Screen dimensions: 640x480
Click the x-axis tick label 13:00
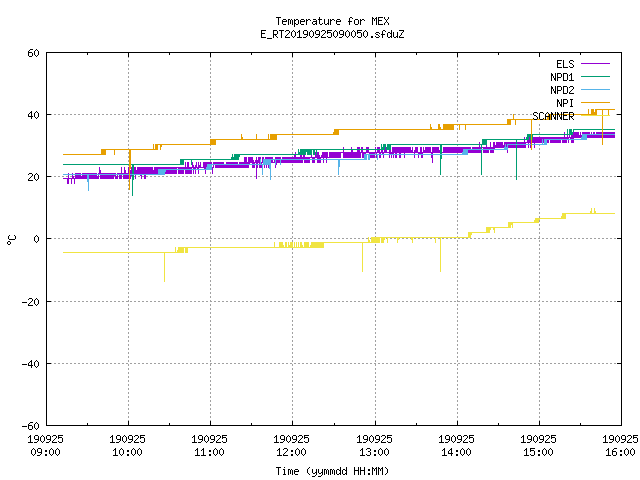pos(374,452)
